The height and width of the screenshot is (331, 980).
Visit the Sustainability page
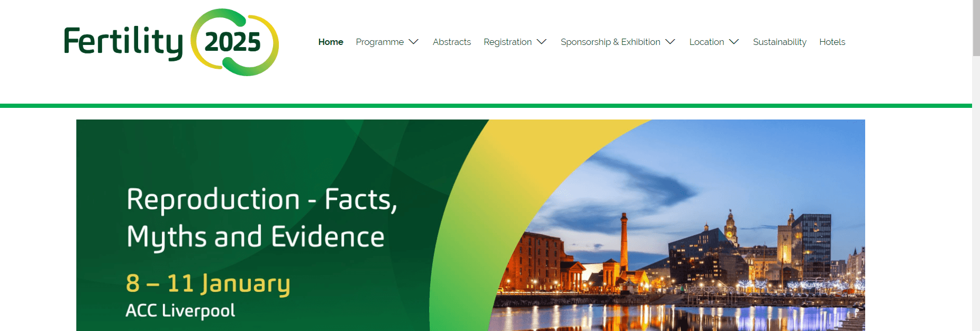pos(779,42)
